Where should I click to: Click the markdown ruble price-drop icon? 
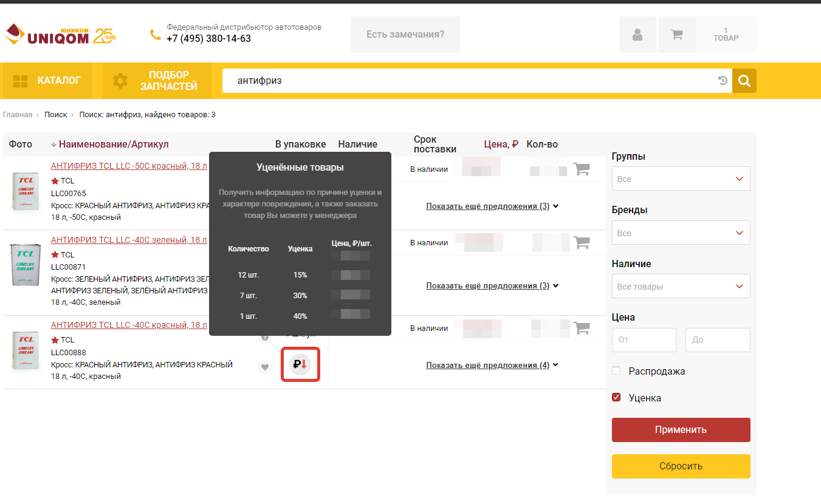tap(300, 364)
